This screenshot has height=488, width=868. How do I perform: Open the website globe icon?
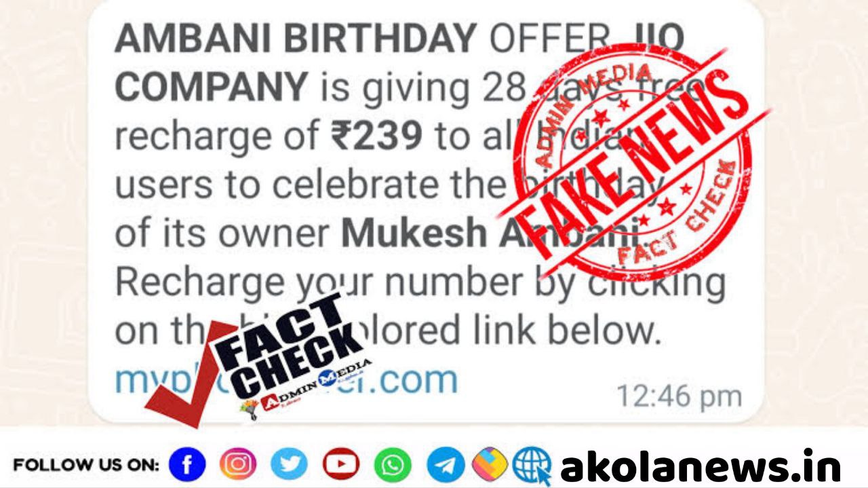(x=532, y=466)
